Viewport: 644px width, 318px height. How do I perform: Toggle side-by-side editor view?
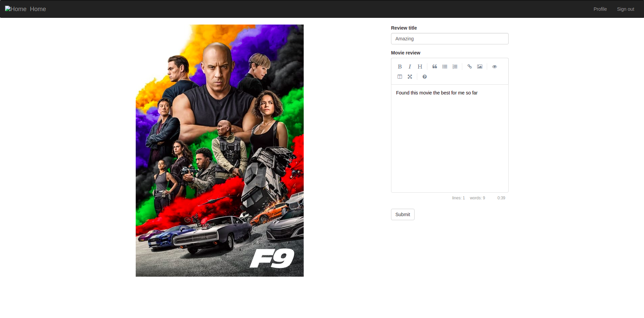pyautogui.click(x=400, y=77)
